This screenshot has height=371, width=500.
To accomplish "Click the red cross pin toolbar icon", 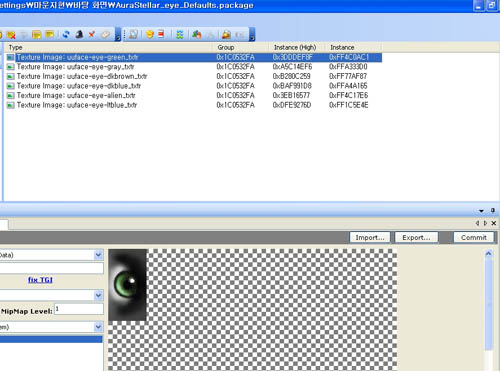I will (92, 34).
